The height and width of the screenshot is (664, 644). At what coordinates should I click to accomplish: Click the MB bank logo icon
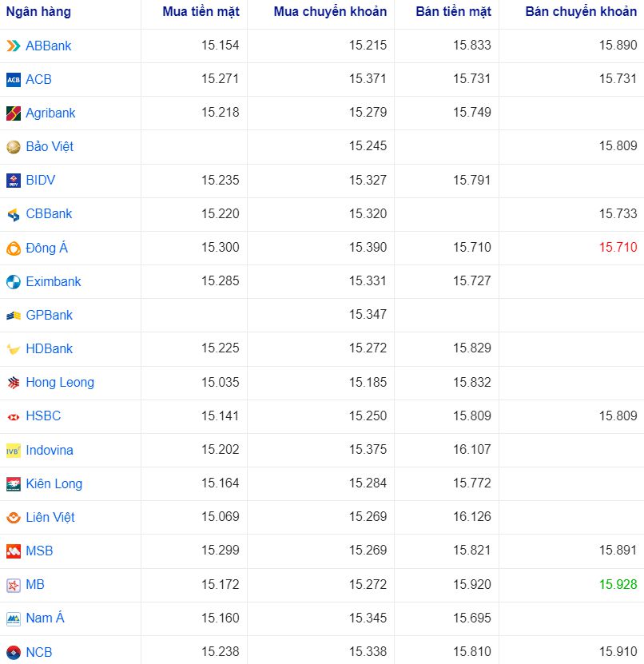pos(13,585)
